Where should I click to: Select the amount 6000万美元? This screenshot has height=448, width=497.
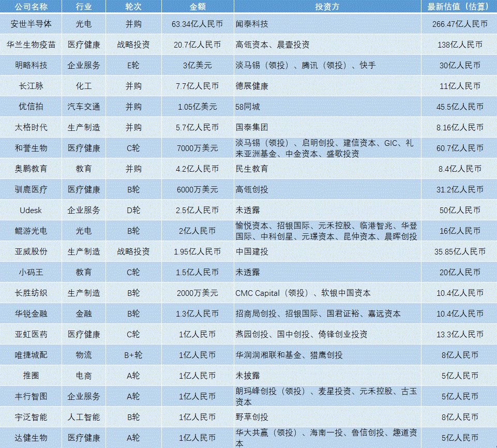pyautogui.click(x=198, y=189)
